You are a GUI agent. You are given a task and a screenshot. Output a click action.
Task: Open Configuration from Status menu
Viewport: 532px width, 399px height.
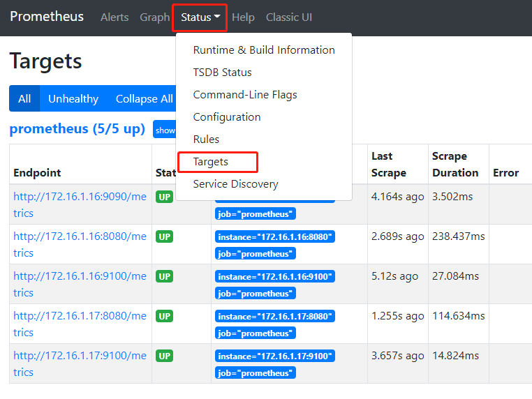264,117
